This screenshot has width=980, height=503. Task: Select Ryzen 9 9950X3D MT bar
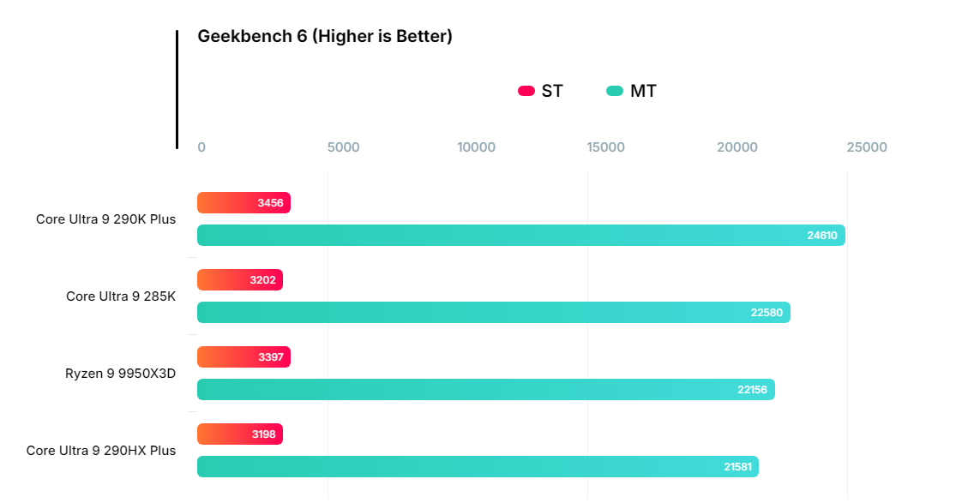pyautogui.click(x=485, y=389)
